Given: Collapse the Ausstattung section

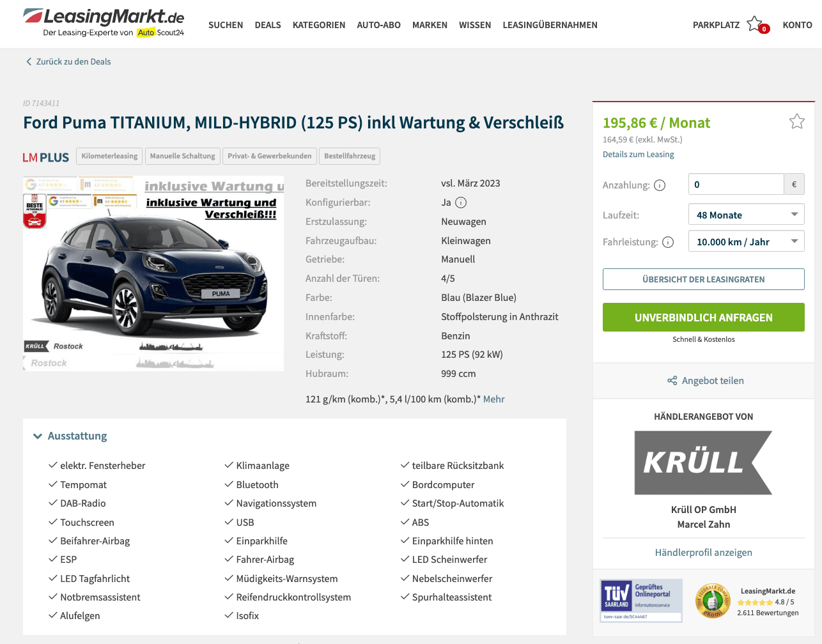Looking at the screenshot, I should [70, 436].
